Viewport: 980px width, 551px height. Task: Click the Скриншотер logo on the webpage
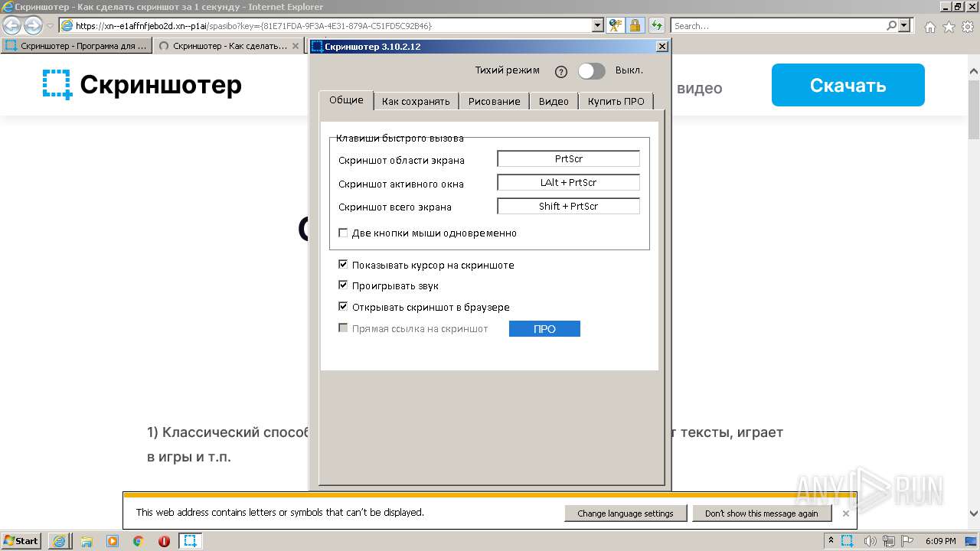coord(142,84)
